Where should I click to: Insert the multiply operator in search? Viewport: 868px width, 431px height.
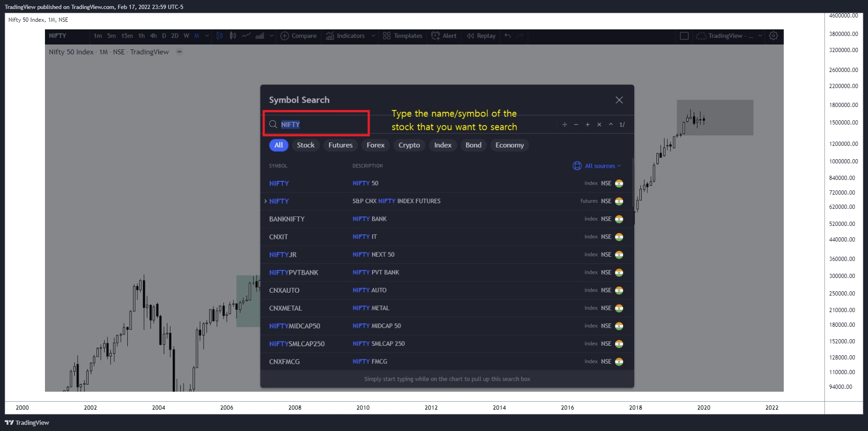(599, 124)
